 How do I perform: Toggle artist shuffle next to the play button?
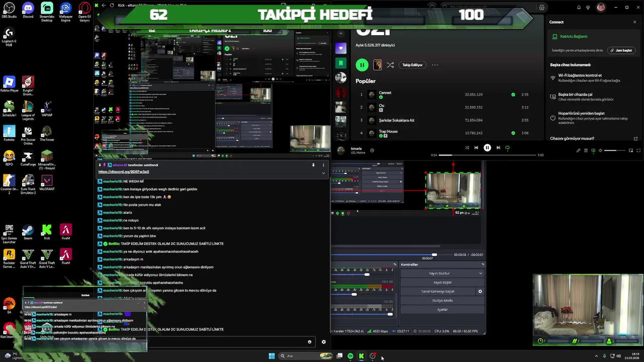(x=390, y=65)
